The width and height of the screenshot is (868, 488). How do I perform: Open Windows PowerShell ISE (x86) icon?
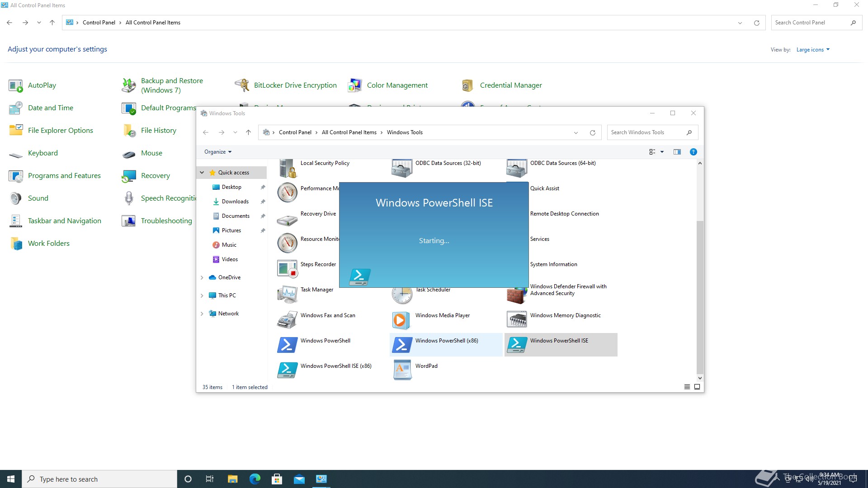288,371
